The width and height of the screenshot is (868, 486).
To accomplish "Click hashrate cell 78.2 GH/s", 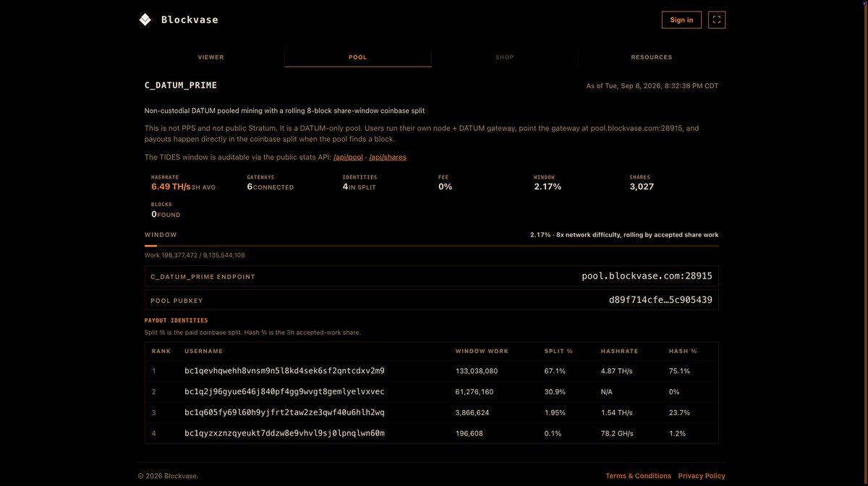I will [617, 434].
